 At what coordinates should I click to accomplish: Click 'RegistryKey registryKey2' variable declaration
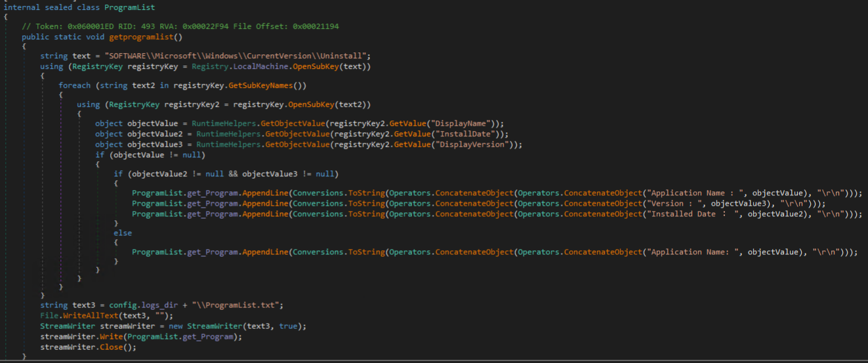point(164,105)
